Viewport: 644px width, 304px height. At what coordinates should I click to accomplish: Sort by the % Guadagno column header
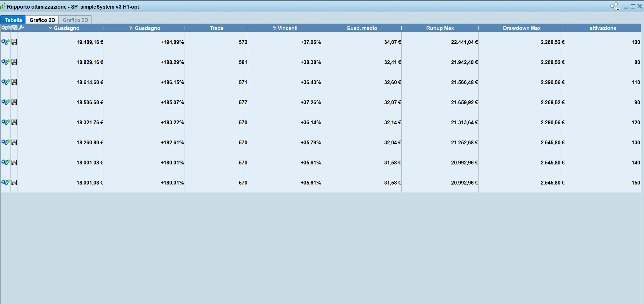tap(144, 28)
